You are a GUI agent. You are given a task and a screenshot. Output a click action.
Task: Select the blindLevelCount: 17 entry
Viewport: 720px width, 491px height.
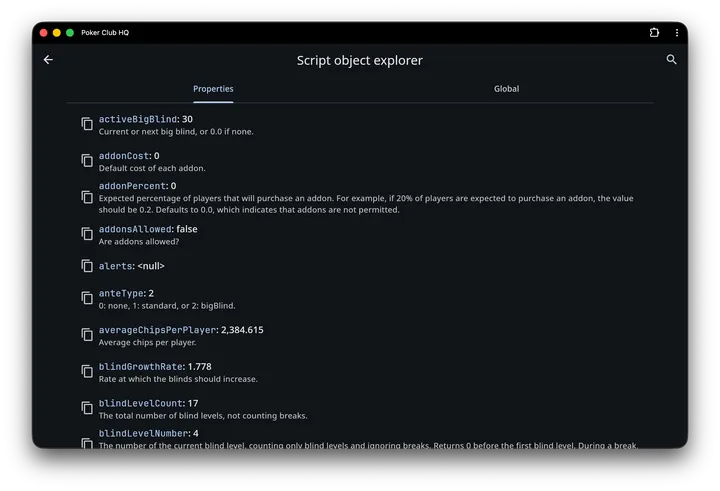coord(148,403)
